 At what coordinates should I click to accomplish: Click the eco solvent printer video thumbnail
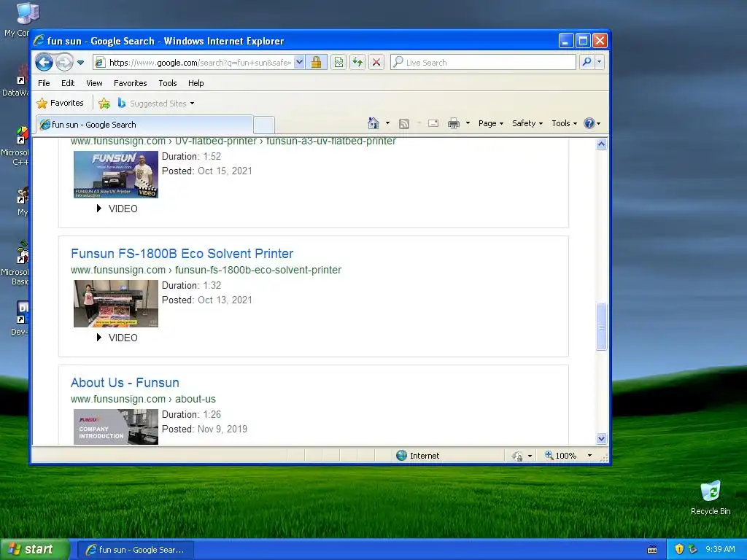116,303
